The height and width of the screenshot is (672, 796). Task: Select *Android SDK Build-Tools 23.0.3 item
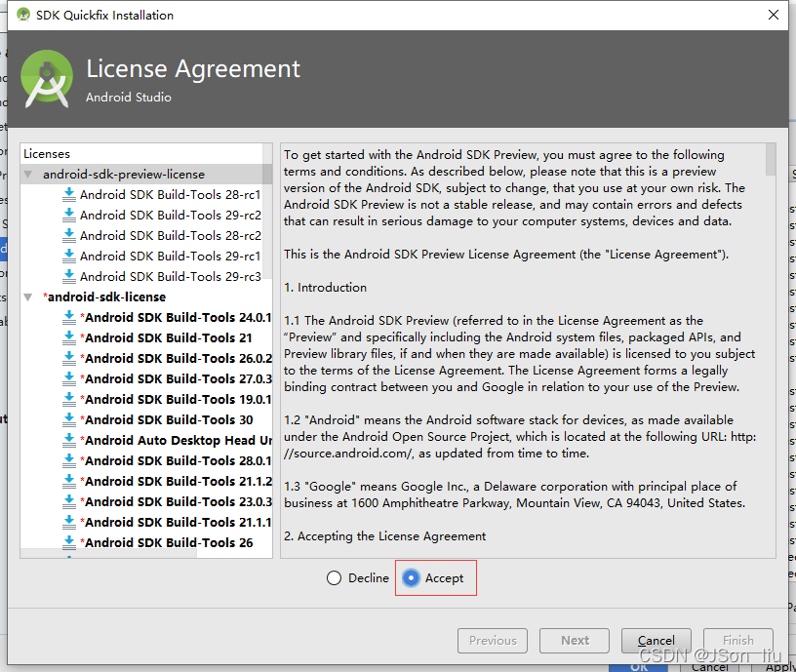(176, 502)
